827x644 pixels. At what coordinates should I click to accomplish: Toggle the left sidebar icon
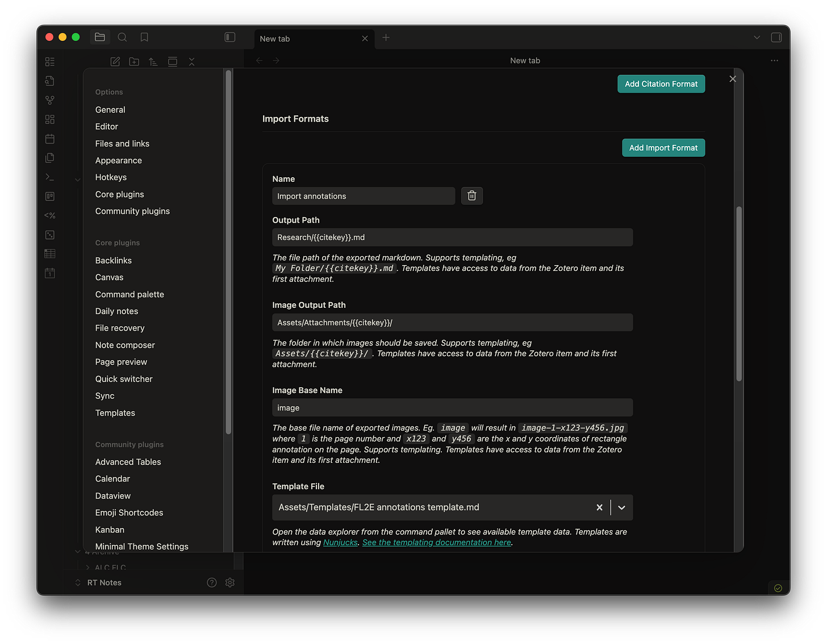point(230,37)
